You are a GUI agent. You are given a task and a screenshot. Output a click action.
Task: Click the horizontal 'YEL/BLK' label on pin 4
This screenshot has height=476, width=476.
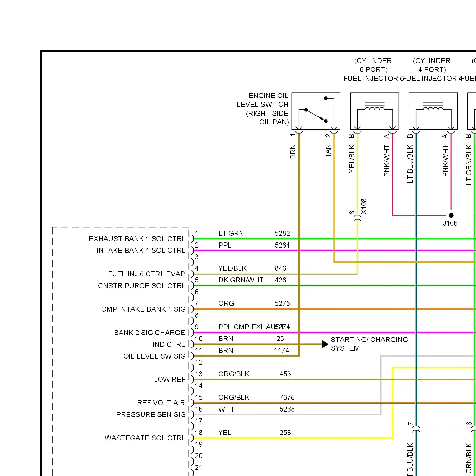coord(232,268)
